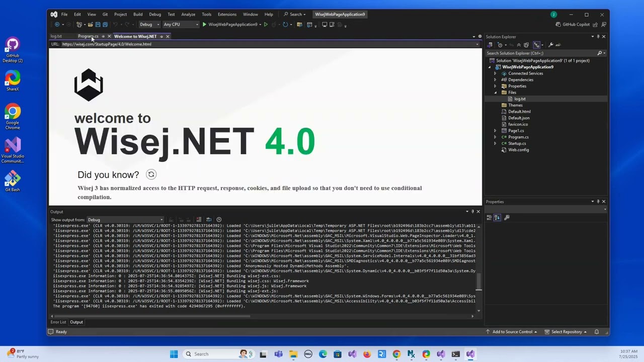Collapse the Files folder node
Screen dimensions: 644x362
click(x=495, y=93)
